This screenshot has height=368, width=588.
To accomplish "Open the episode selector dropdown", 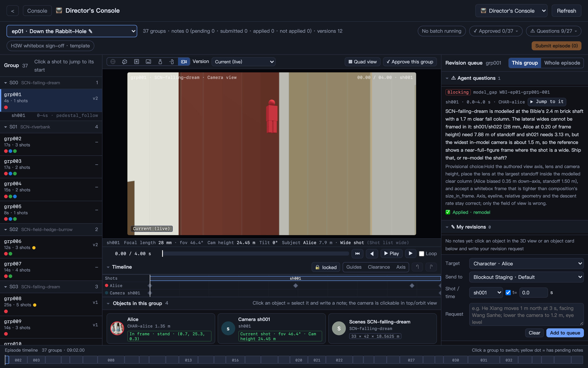I will click(x=72, y=31).
